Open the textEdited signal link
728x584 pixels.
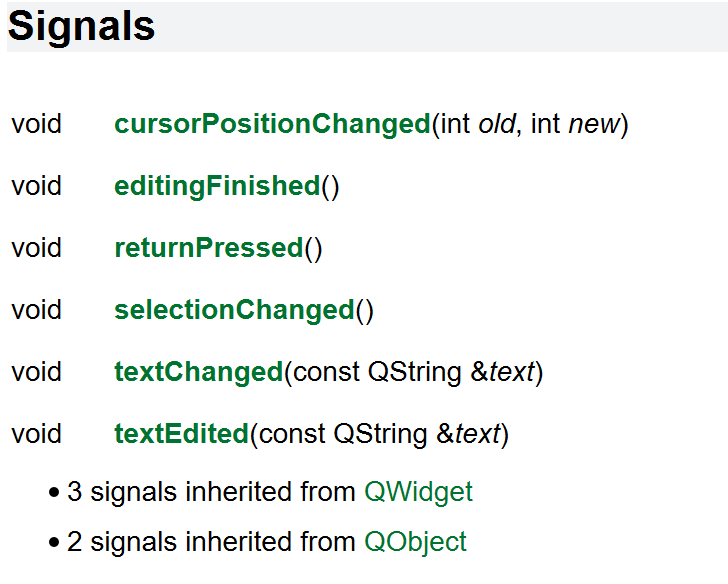coord(182,434)
